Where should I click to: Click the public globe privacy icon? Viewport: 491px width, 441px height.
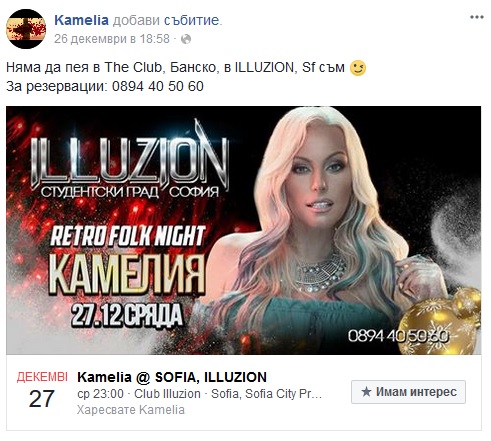pyautogui.click(x=186, y=39)
